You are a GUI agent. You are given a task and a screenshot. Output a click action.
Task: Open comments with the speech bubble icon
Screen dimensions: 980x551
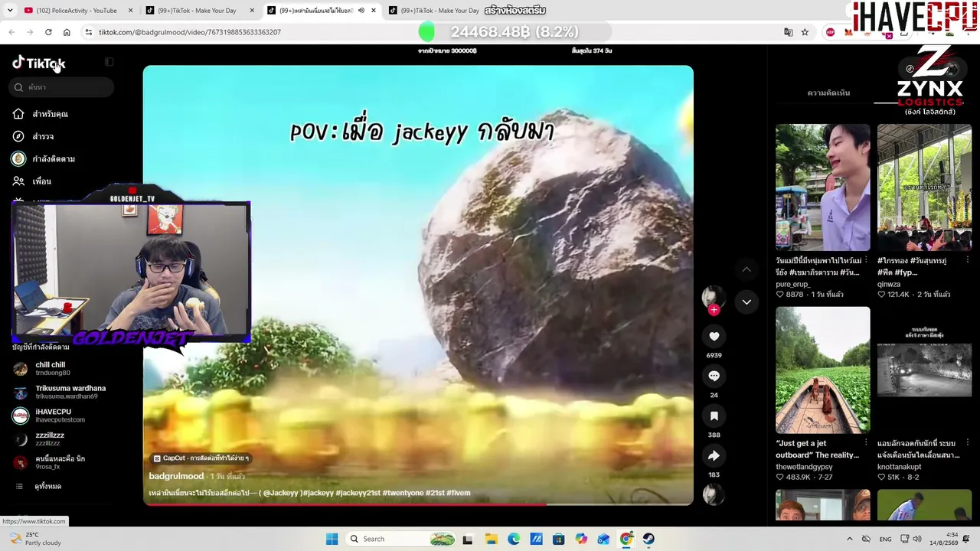point(714,376)
